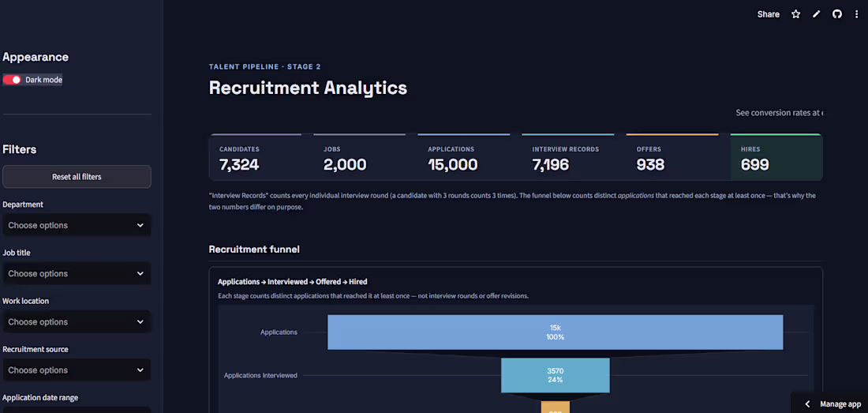Click the blue Applications 15k funnel bar
The image size is (868, 413).
point(556,332)
